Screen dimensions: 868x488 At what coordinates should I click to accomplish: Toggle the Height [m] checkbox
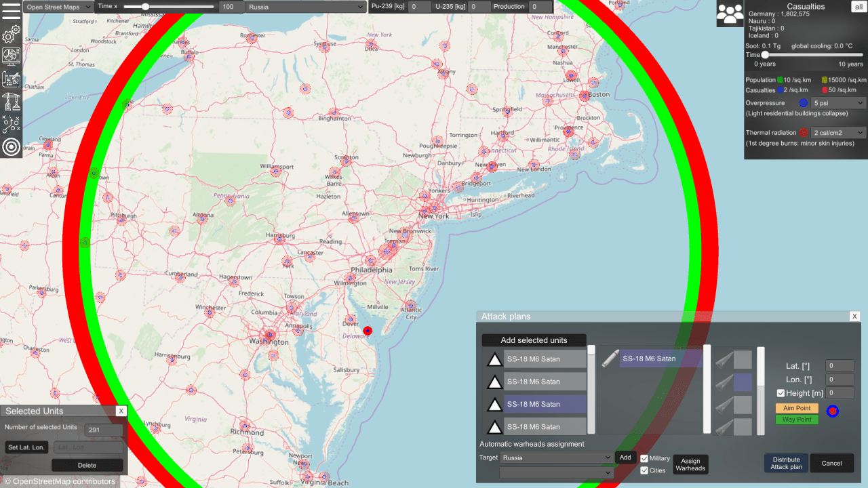click(781, 393)
